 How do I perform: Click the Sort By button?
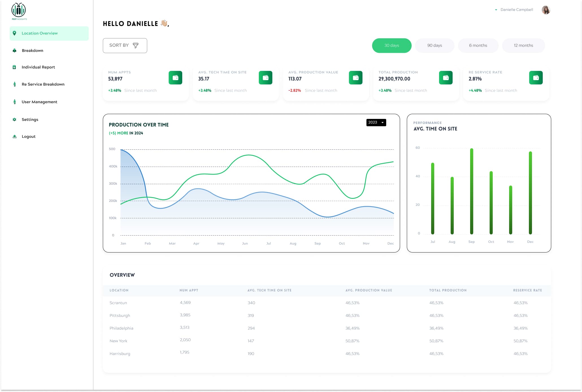coord(125,45)
